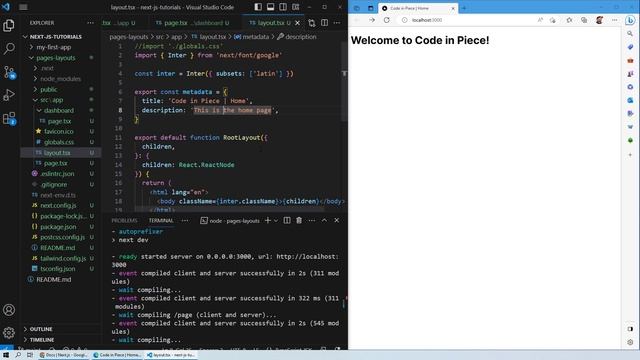640x360 pixels.
Task: Open tailwind.config.js in explorer
Action: [61, 258]
